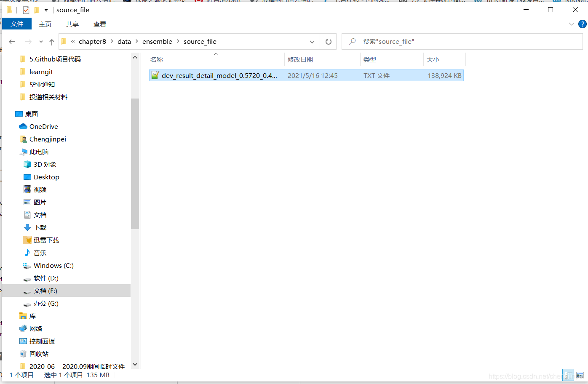Sort by the 修改日期 column header
This screenshot has height=384, width=588.
(300, 60)
